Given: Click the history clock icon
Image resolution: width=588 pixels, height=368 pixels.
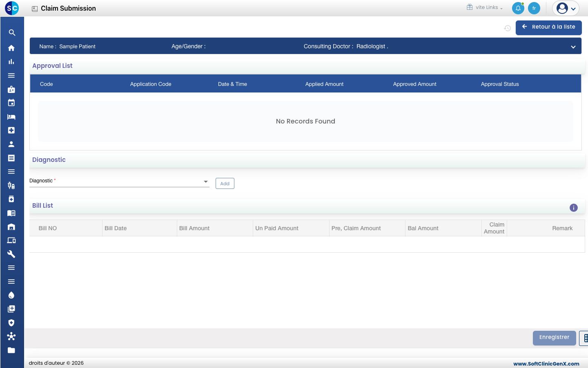Looking at the screenshot, I should click(x=508, y=28).
